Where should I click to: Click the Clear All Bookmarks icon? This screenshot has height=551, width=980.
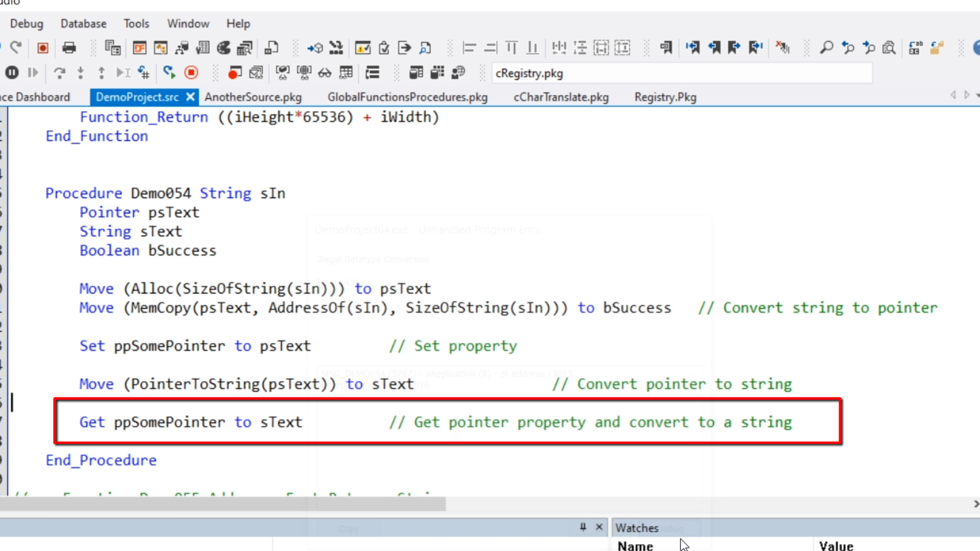click(782, 48)
